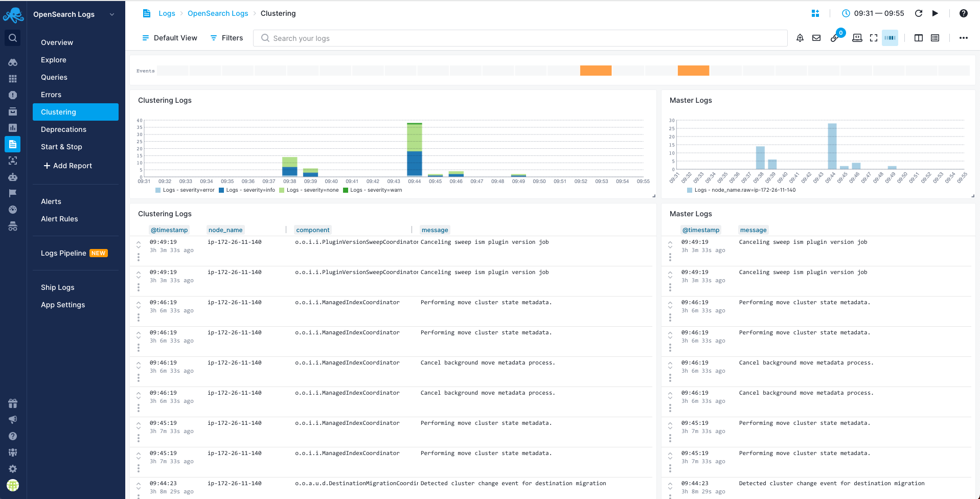Click the laptop embed code icon
Viewport: 980px width, 499px height.
tap(857, 38)
